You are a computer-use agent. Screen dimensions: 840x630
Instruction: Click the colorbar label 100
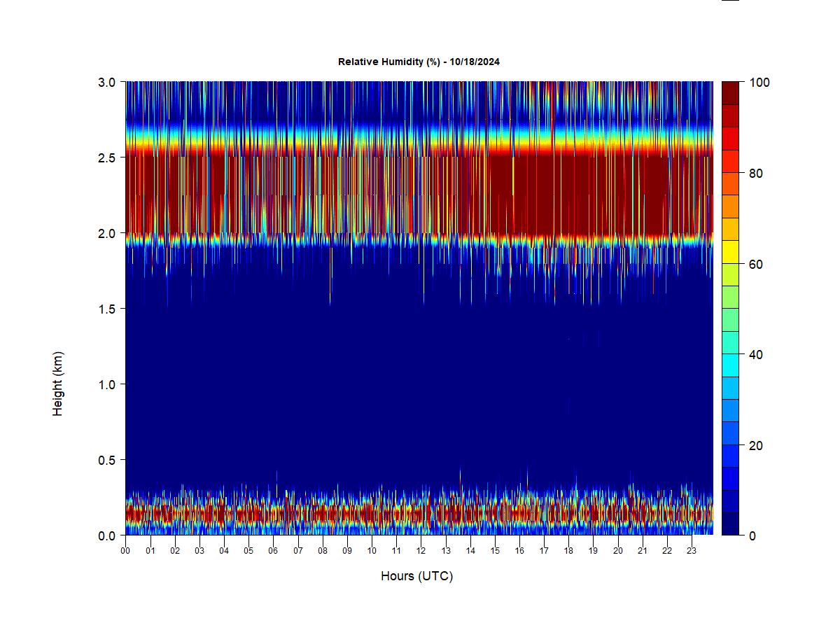tap(759, 83)
